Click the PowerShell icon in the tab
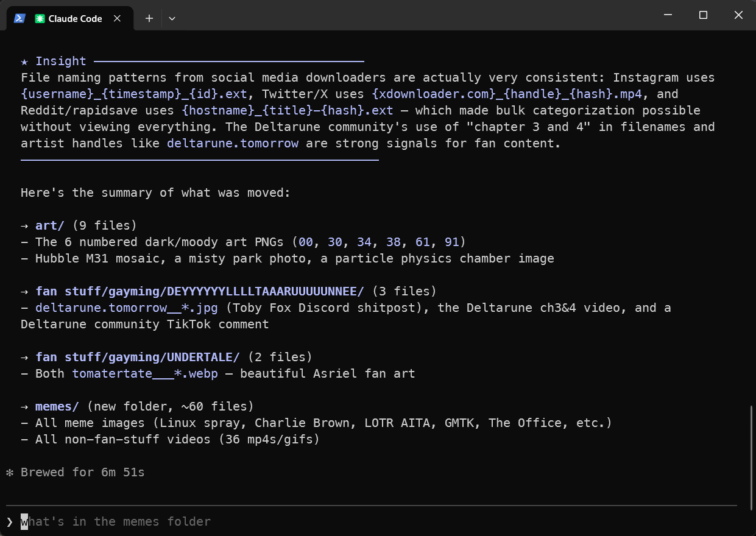Viewport: 756px width, 536px height. point(19,18)
